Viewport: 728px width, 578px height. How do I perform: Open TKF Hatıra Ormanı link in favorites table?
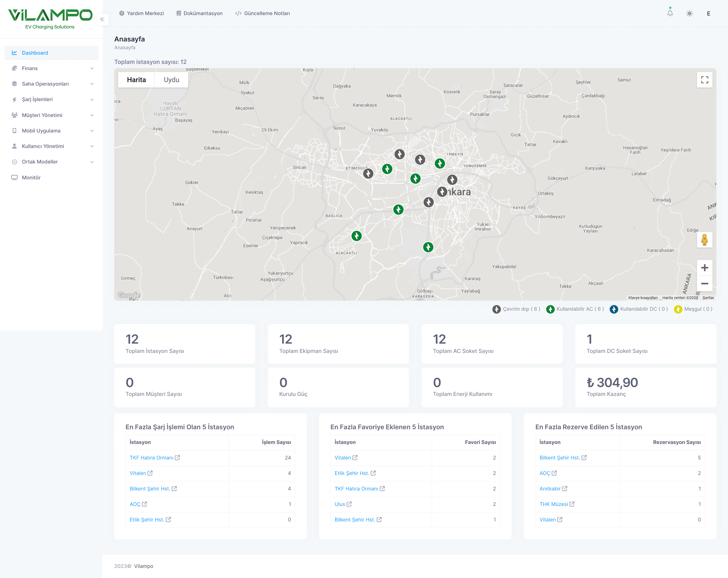coord(356,489)
